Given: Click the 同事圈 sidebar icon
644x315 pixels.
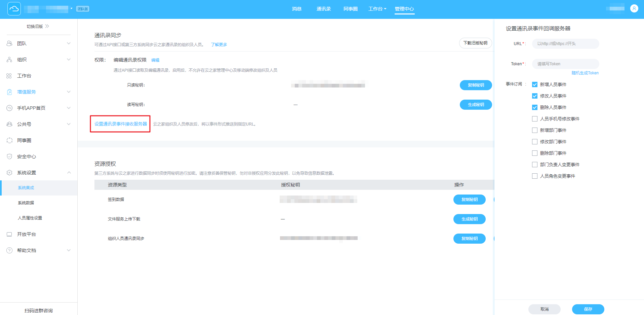Looking at the screenshot, I should coord(9,140).
